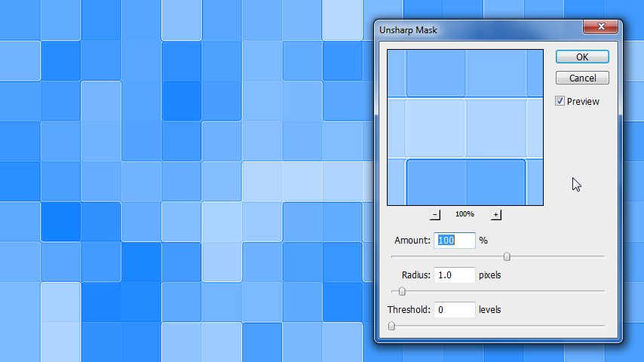Zoom in the preview with plus button
Viewport: 644px width, 362px height.
495,214
